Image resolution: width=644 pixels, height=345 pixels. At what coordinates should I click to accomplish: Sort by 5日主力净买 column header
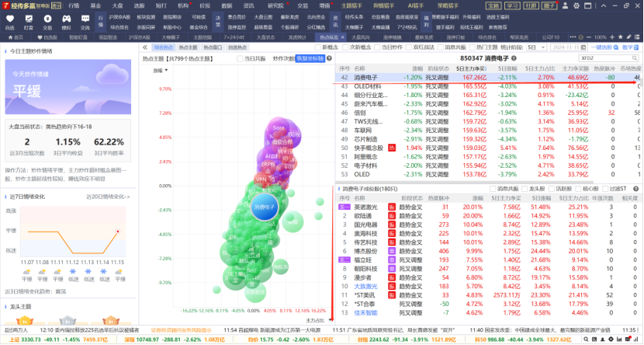coord(471,68)
